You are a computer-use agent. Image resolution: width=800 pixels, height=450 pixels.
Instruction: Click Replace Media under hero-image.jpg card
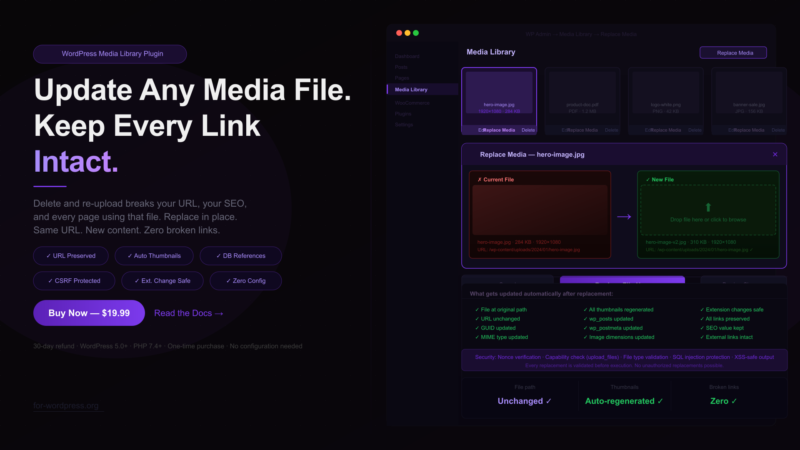499,130
